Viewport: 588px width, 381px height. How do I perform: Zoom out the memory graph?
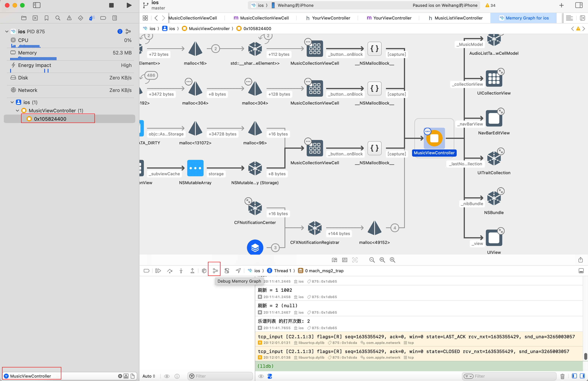click(372, 260)
